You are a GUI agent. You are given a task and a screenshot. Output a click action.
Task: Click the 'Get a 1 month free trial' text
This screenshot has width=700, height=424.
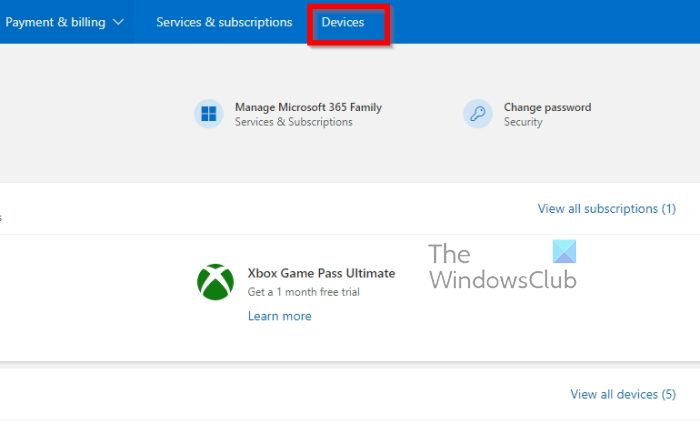[x=304, y=292]
